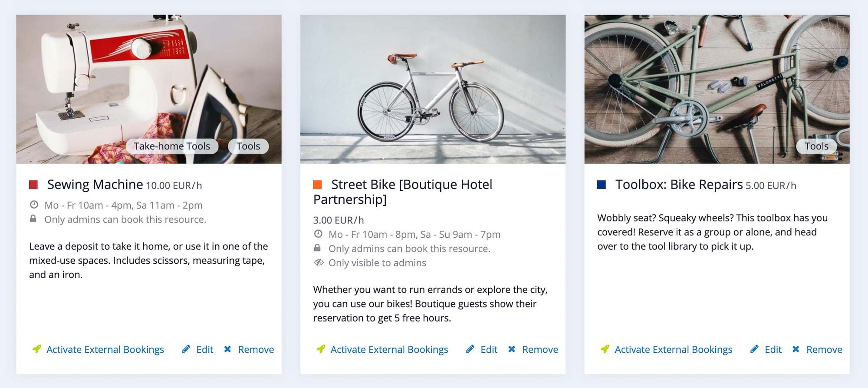Click 'Edit' on the Street Bike card
Viewport: 868px width, 388px height.
(489, 349)
